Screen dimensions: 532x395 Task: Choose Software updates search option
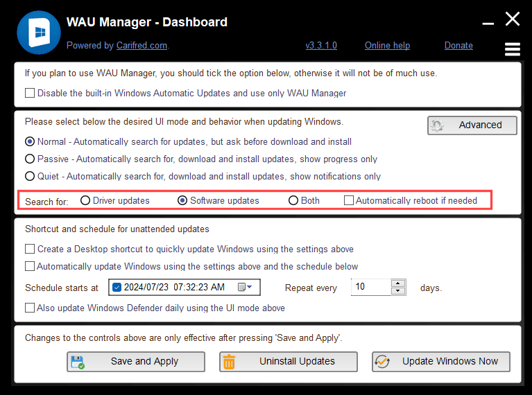pos(182,200)
